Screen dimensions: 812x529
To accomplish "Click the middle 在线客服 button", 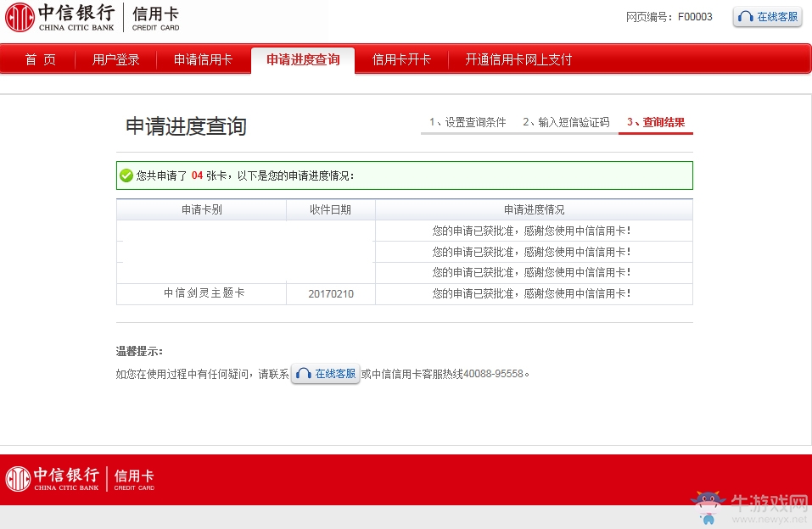I will click(325, 373).
